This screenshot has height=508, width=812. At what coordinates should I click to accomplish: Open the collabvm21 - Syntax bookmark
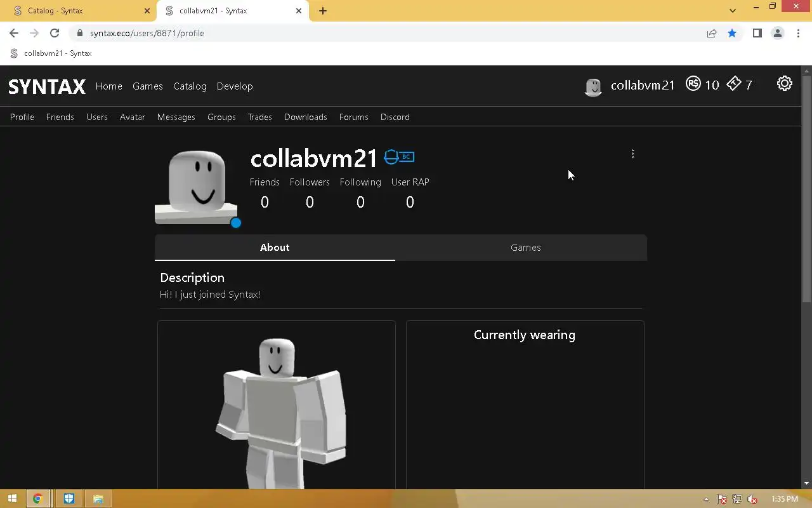point(51,53)
